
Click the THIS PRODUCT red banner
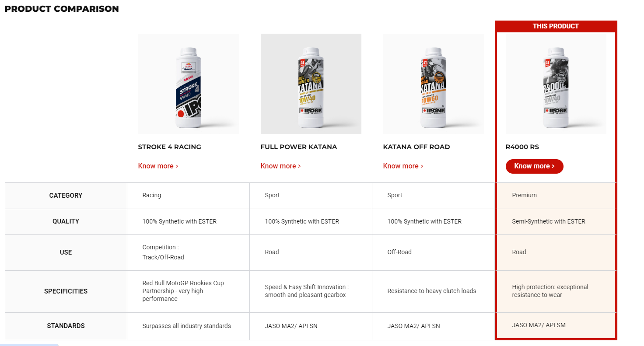(556, 26)
